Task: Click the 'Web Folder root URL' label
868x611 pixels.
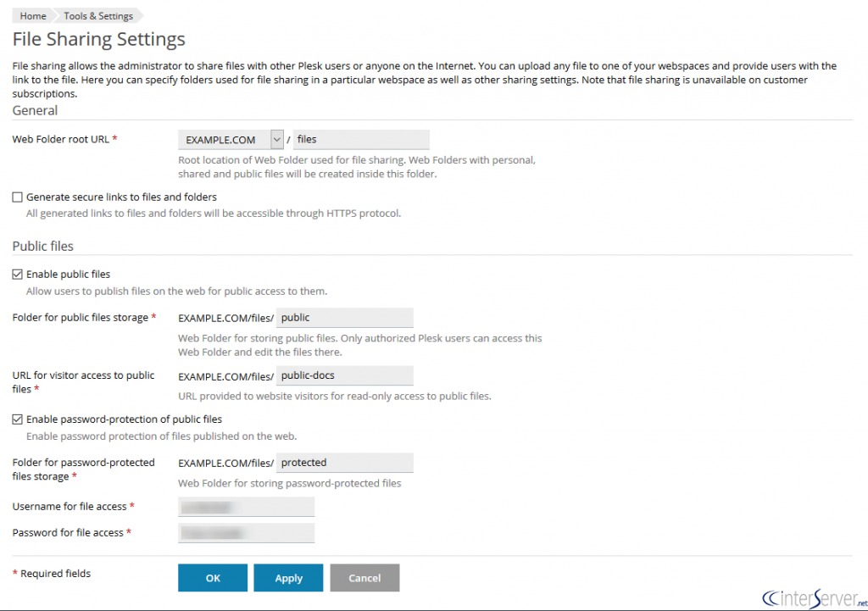Action: [61, 140]
